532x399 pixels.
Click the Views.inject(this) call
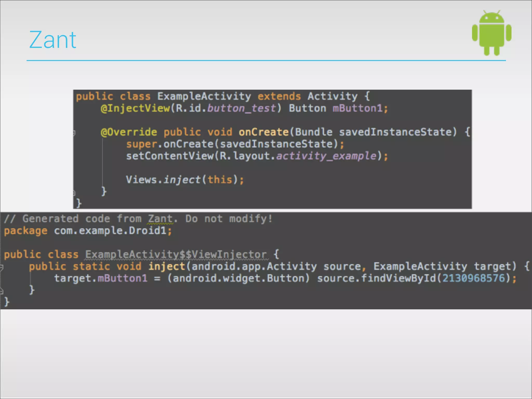(184, 180)
